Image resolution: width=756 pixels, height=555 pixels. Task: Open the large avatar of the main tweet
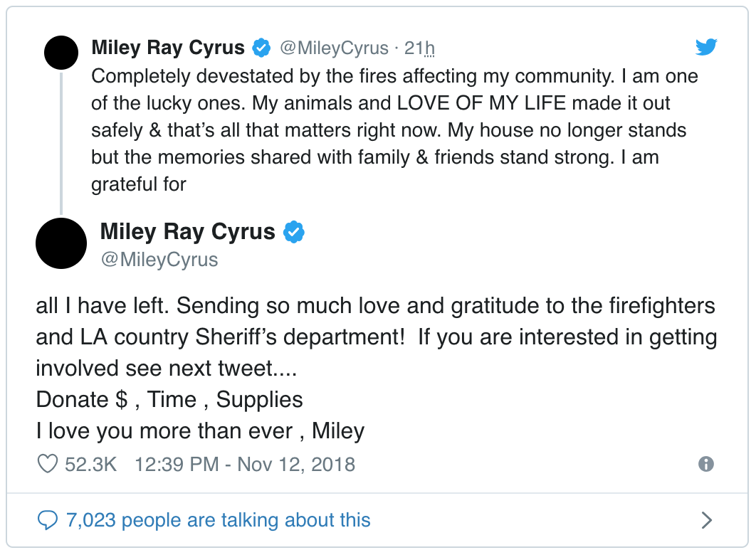coord(61,243)
